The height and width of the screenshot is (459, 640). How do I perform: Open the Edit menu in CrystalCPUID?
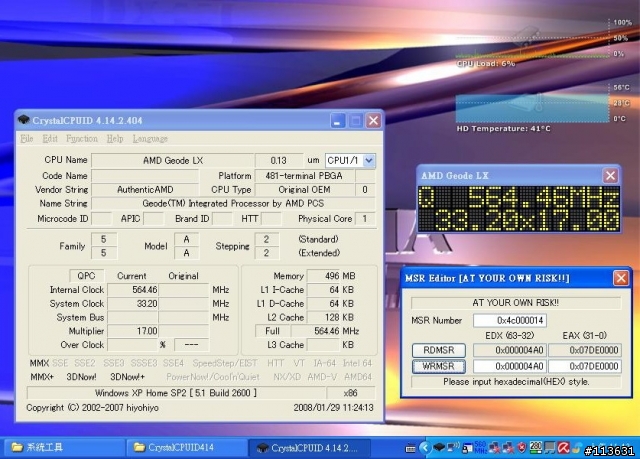[x=50, y=139]
